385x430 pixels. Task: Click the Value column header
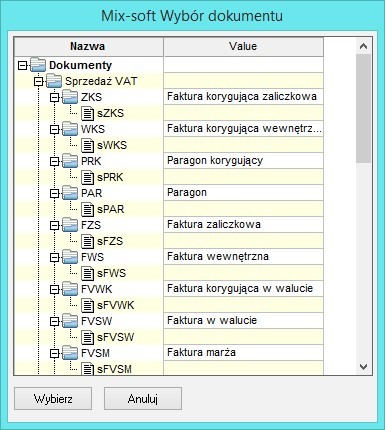tap(243, 46)
